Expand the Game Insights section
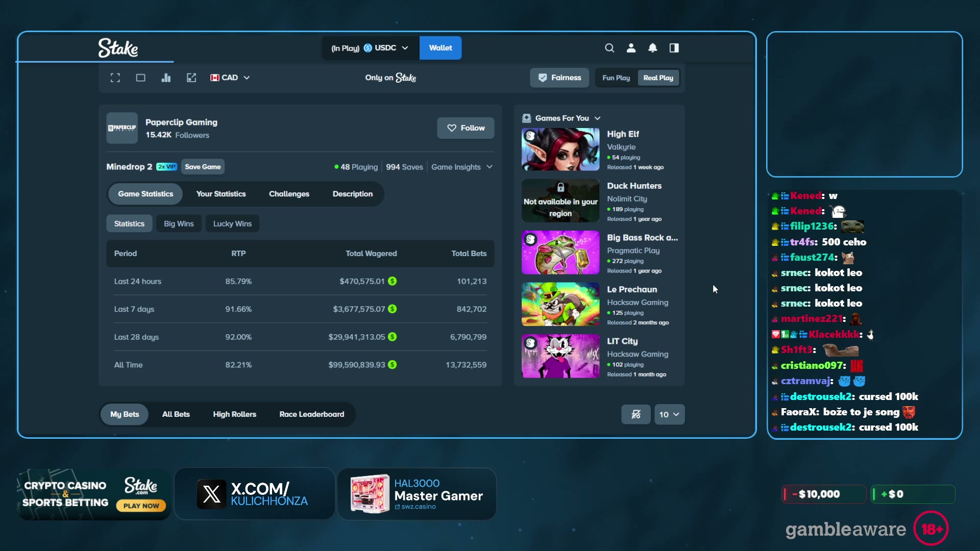The image size is (980, 551). (x=462, y=167)
